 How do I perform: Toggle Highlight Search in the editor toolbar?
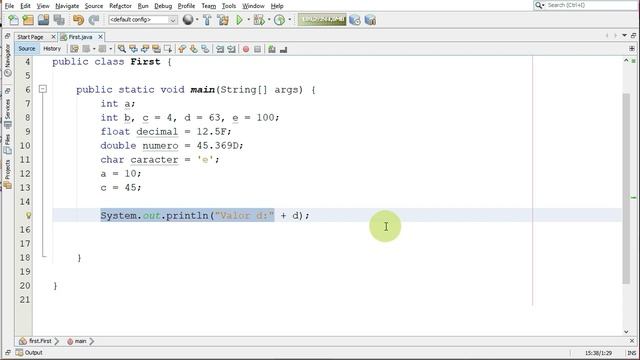click(x=156, y=49)
